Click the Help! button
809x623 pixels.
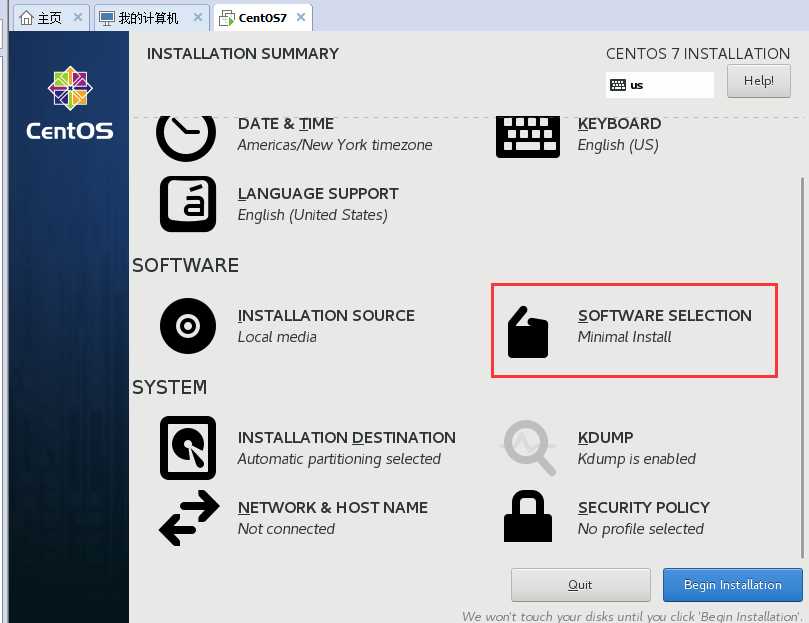(758, 81)
